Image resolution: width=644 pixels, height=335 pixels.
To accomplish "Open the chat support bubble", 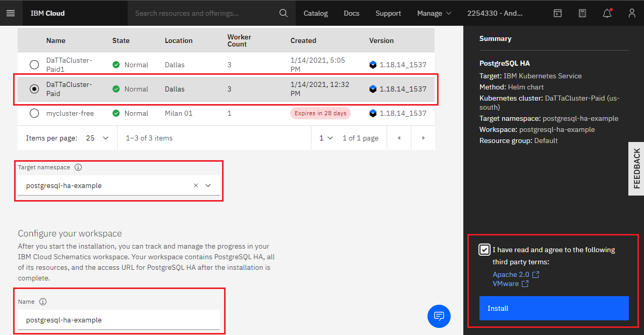I will click(x=439, y=316).
